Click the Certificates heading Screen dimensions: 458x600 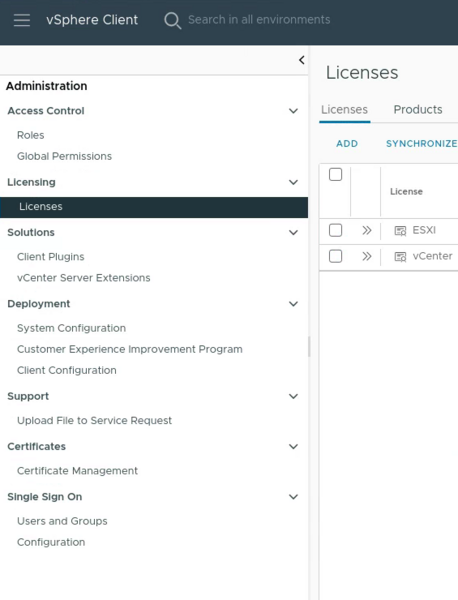(x=36, y=447)
